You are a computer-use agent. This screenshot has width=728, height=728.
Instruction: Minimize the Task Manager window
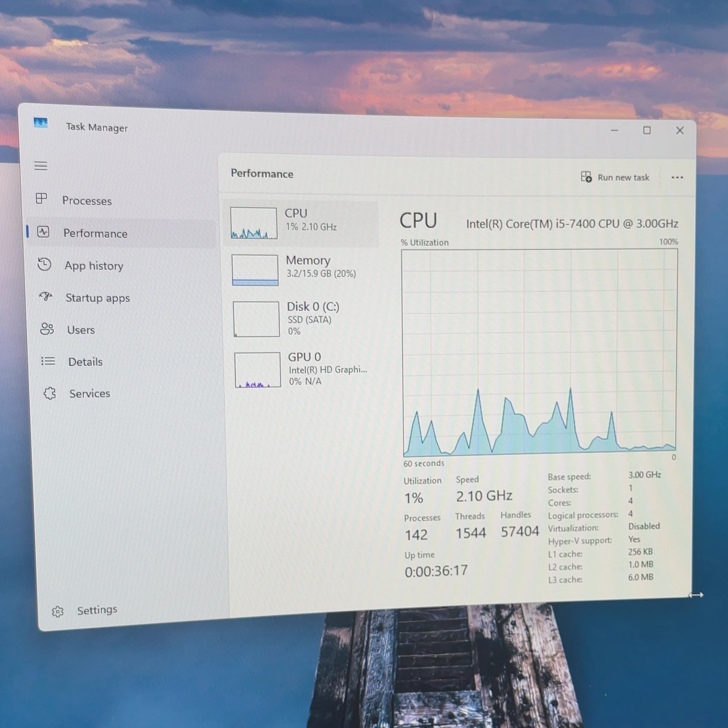[x=614, y=130]
